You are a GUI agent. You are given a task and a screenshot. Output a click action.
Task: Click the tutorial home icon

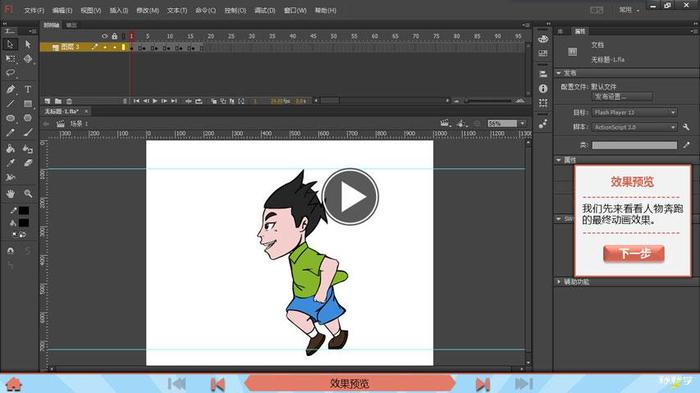pyautogui.click(x=14, y=384)
